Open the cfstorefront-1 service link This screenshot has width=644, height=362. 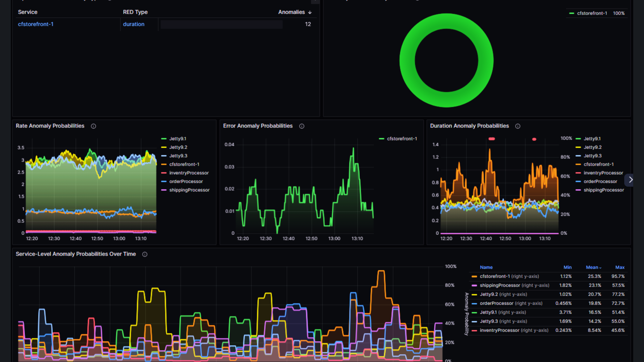(35, 24)
